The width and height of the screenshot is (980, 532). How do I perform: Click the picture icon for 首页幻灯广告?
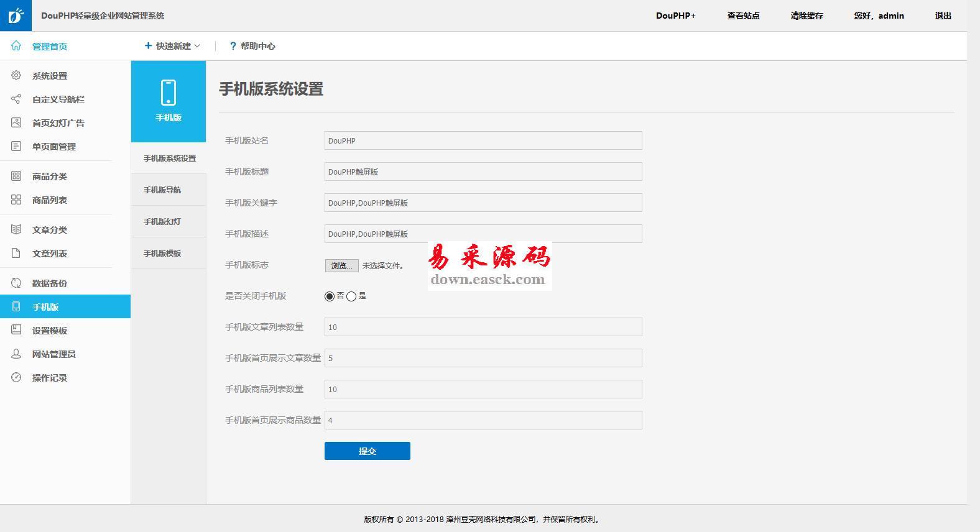16,123
